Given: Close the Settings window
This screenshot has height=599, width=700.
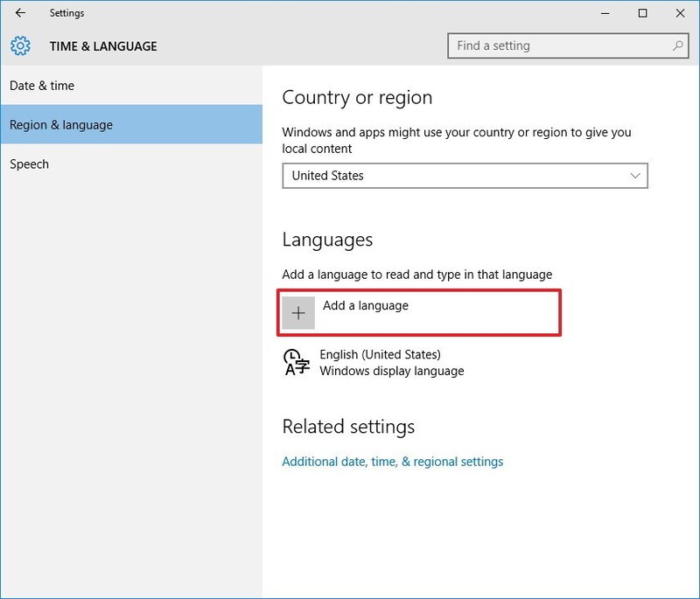Looking at the screenshot, I should 680,13.
